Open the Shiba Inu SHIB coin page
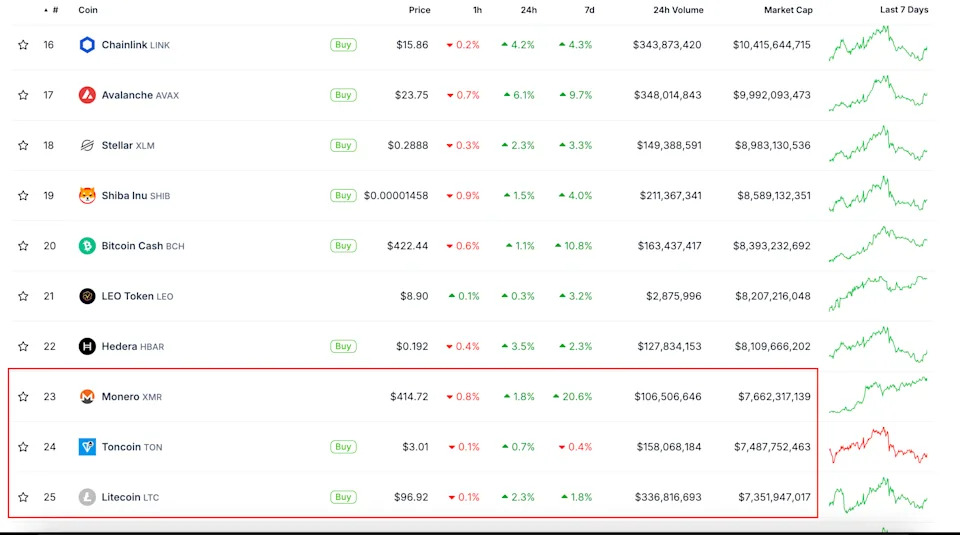 tap(135, 195)
